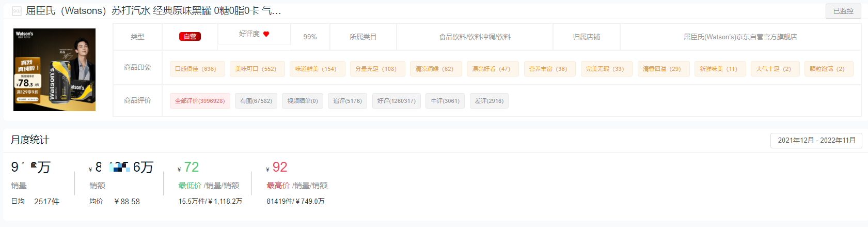
Task: Click the 已监控 button
Action: (x=843, y=11)
